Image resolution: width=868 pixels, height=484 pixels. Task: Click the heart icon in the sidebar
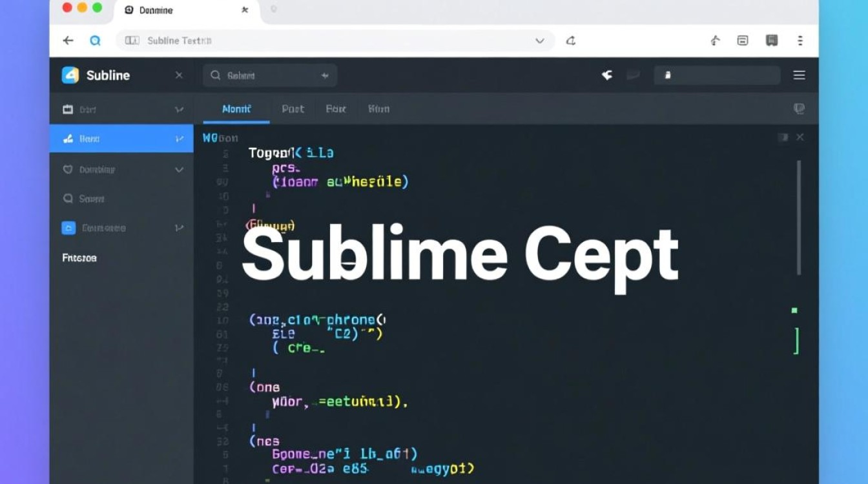click(68, 170)
